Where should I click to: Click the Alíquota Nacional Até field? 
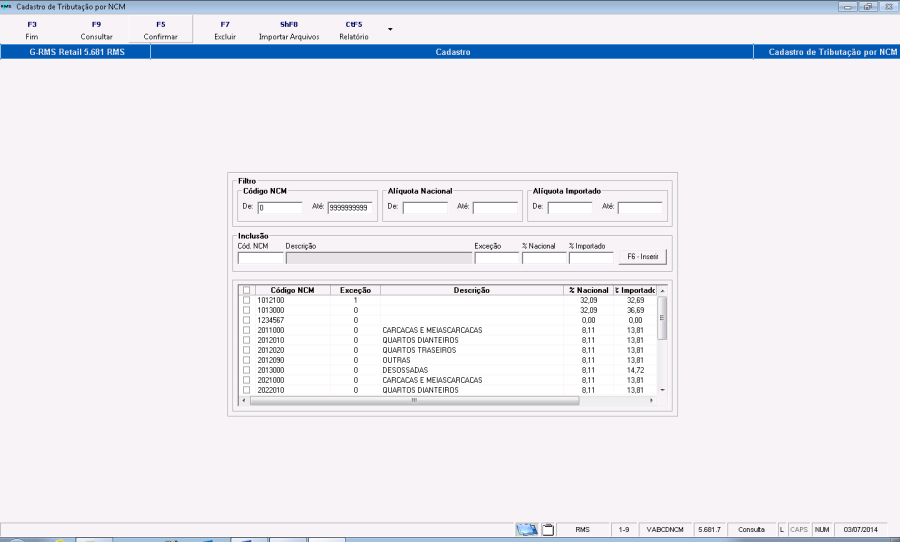[x=495, y=208]
